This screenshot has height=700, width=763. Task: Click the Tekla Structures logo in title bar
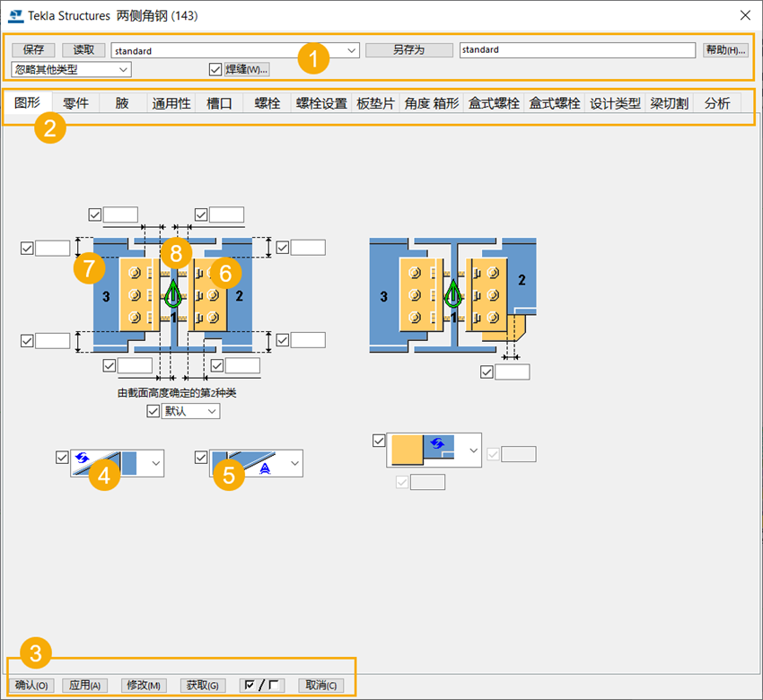point(16,16)
